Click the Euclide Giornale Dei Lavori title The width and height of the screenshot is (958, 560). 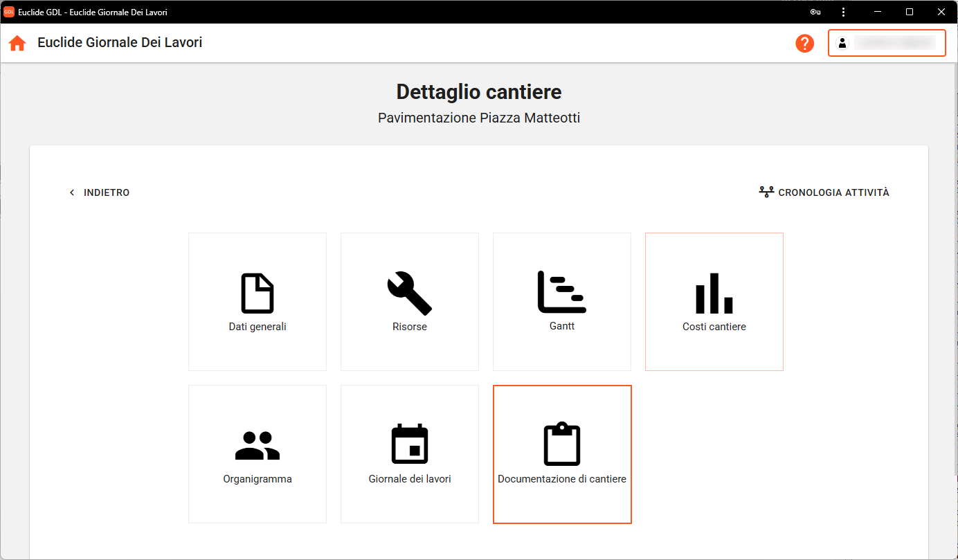(x=120, y=43)
